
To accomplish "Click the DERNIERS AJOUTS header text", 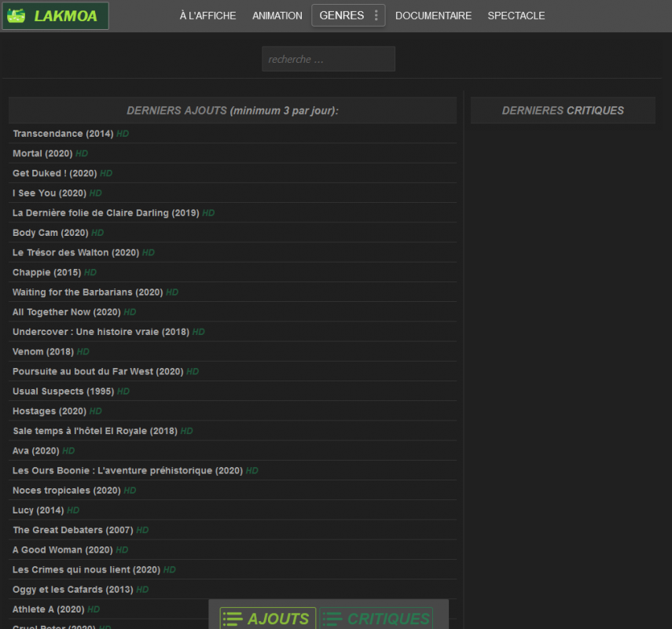I will [x=233, y=111].
